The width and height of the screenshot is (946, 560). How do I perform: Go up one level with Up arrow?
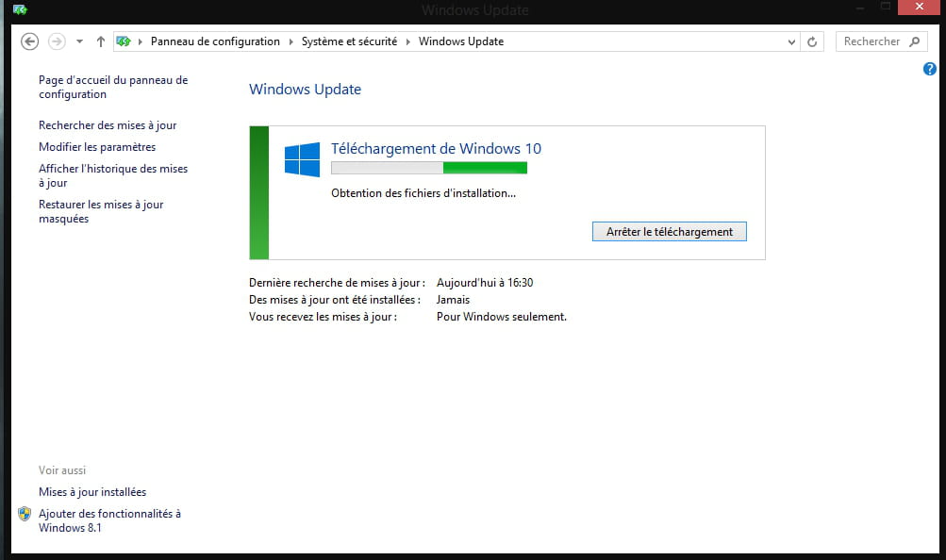click(x=101, y=41)
